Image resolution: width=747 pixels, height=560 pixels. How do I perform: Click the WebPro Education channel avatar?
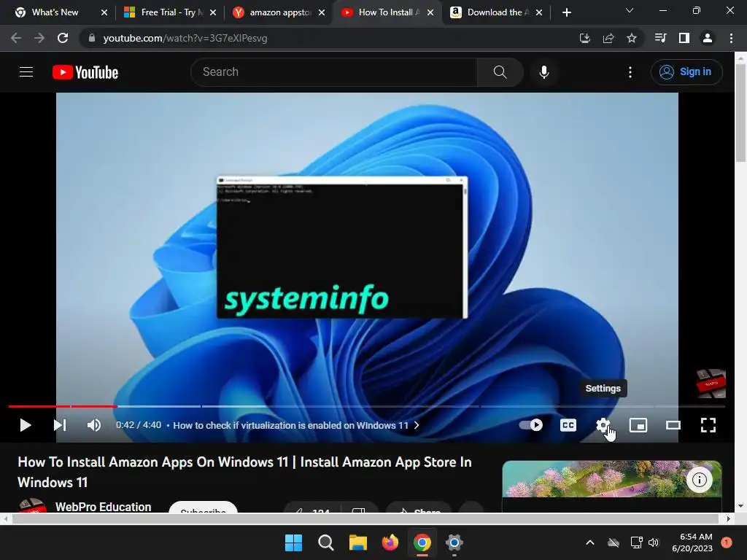(32, 505)
